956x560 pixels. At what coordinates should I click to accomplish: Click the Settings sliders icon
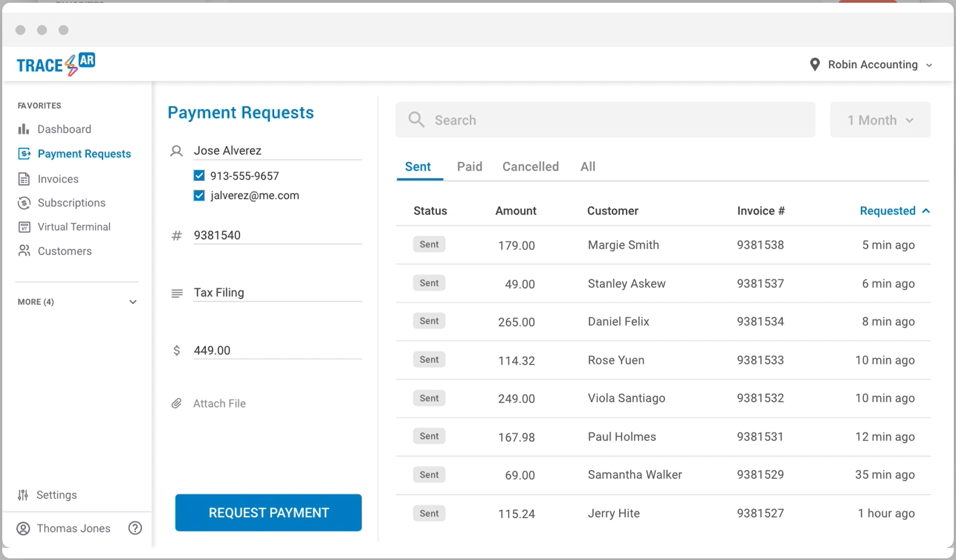pyautogui.click(x=23, y=495)
